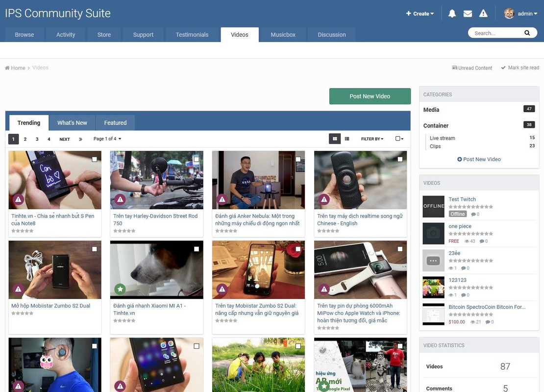Open the notifications bell icon

tap(452, 14)
